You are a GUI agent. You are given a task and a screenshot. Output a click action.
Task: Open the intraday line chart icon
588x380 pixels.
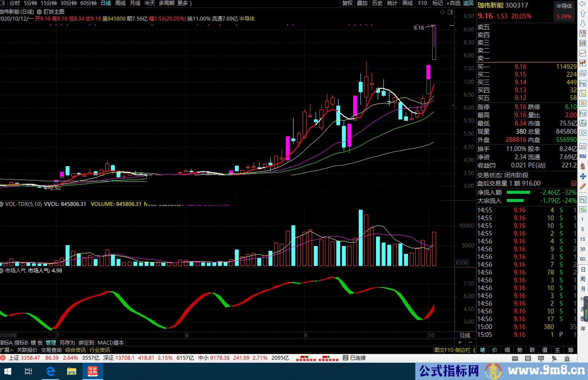point(583,53)
